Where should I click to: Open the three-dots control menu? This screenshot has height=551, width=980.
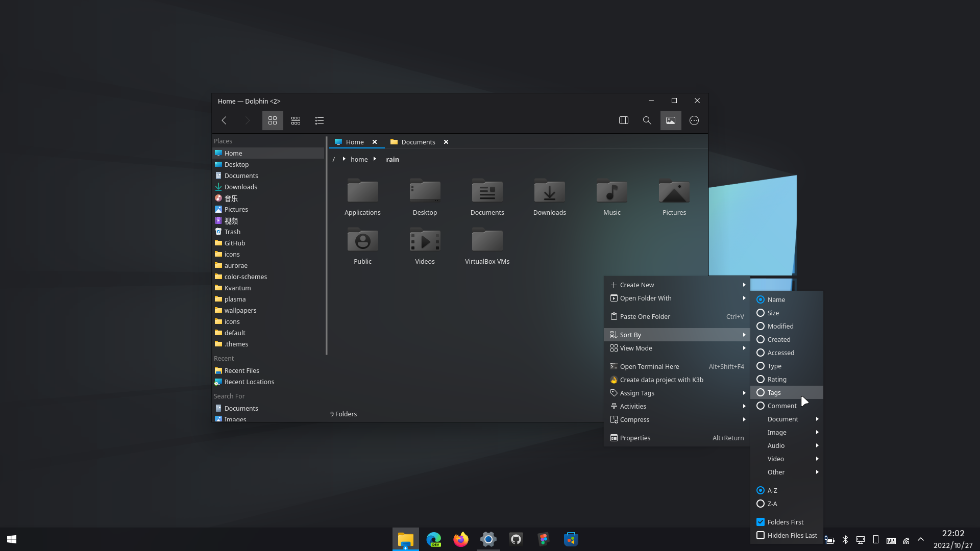(x=694, y=120)
